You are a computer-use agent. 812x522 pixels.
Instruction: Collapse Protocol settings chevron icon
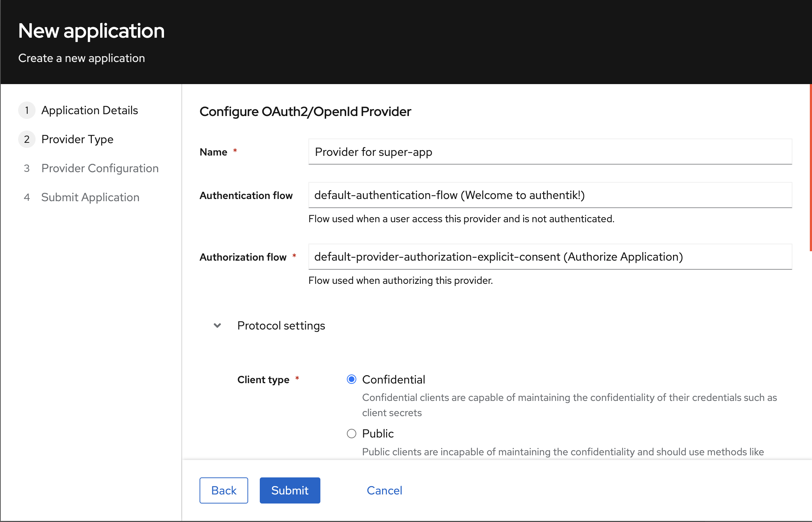point(217,326)
